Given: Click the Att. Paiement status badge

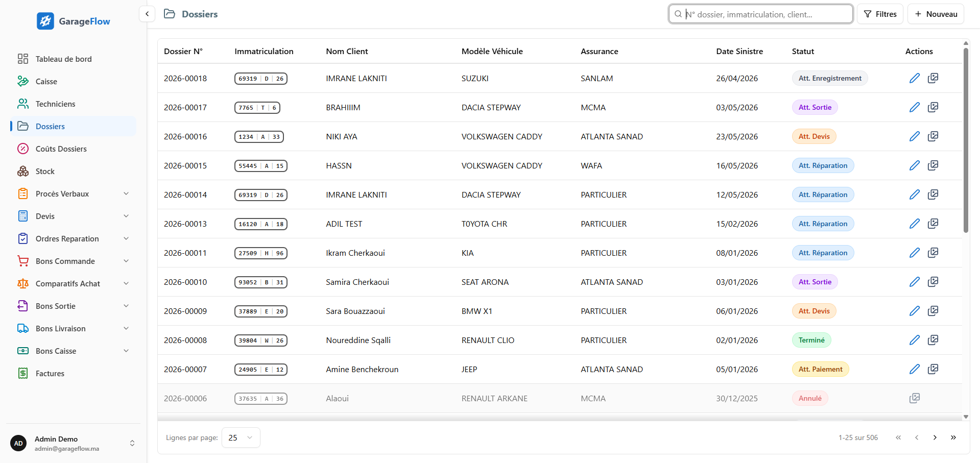Looking at the screenshot, I should pos(820,369).
